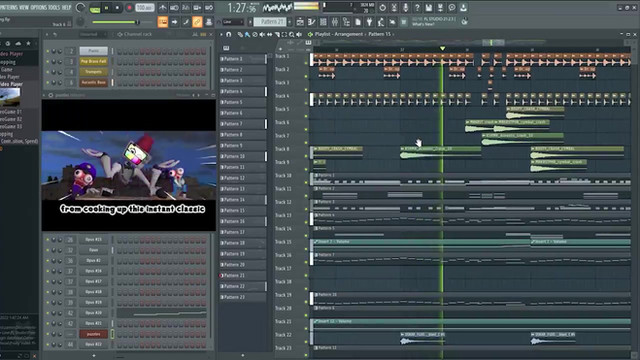Click the green main volume slider
The image size is (640, 360).
116,22
